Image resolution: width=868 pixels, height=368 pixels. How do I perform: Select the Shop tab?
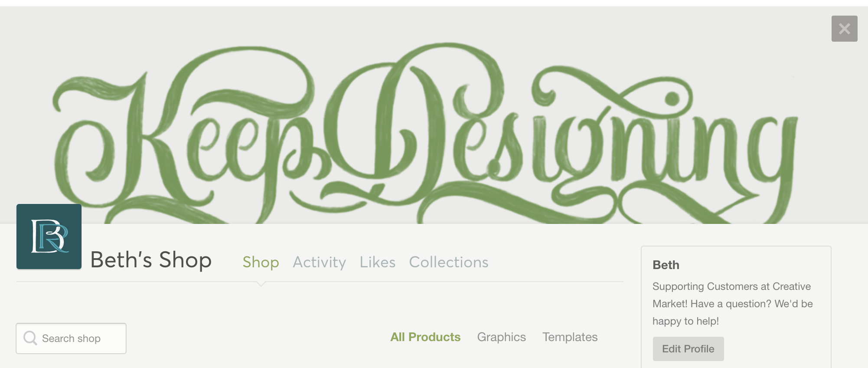pos(261,262)
